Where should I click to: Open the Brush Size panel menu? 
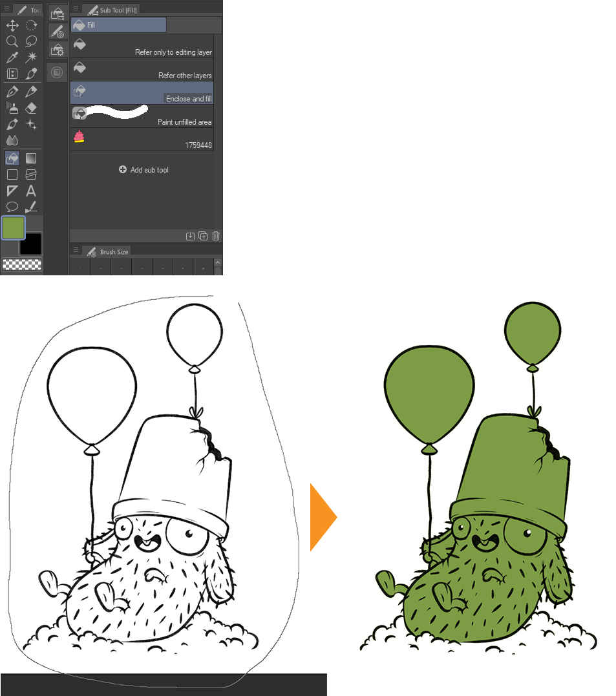[x=76, y=250]
